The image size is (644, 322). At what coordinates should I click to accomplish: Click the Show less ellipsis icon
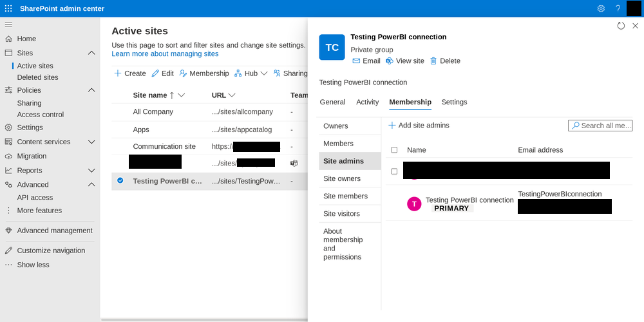pyautogui.click(x=8, y=265)
